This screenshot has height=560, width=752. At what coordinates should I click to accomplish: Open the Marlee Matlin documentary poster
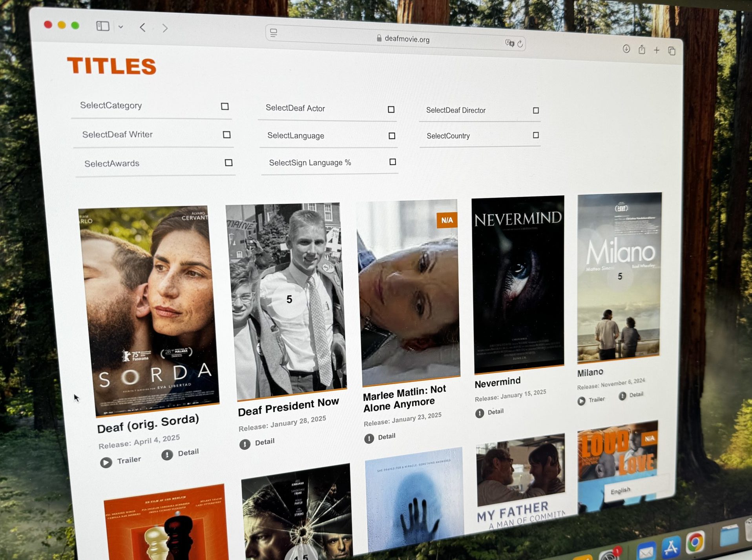point(408,292)
